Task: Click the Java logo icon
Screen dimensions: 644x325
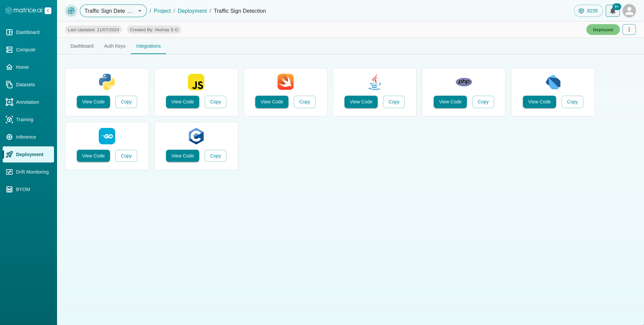Action: click(375, 82)
